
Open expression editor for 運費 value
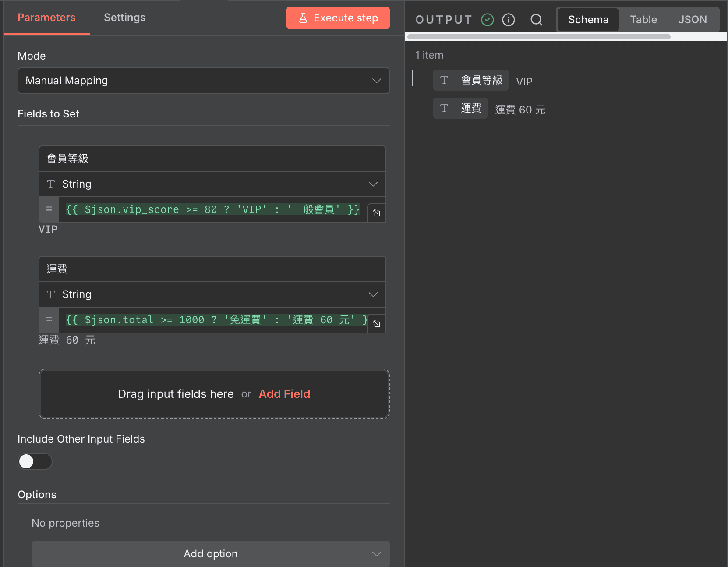(376, 324)
